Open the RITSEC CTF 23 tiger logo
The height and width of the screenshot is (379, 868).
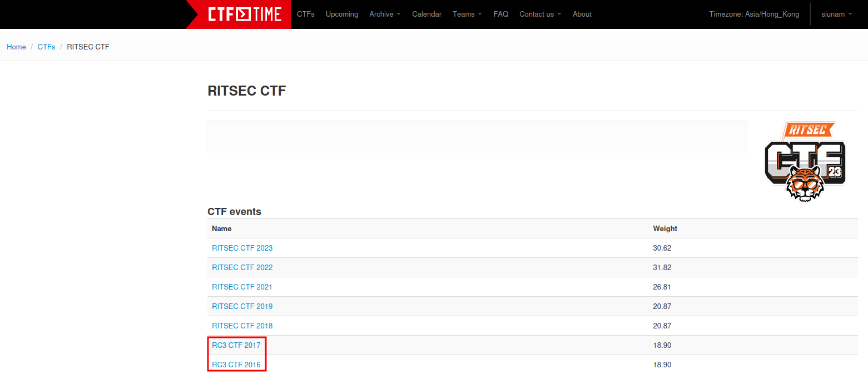(805, 161)
